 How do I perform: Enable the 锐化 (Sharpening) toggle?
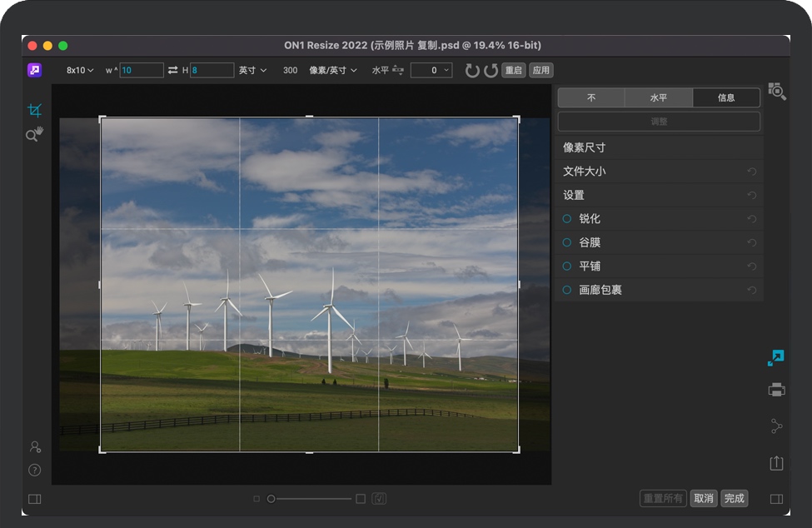[x=567, y=219]
